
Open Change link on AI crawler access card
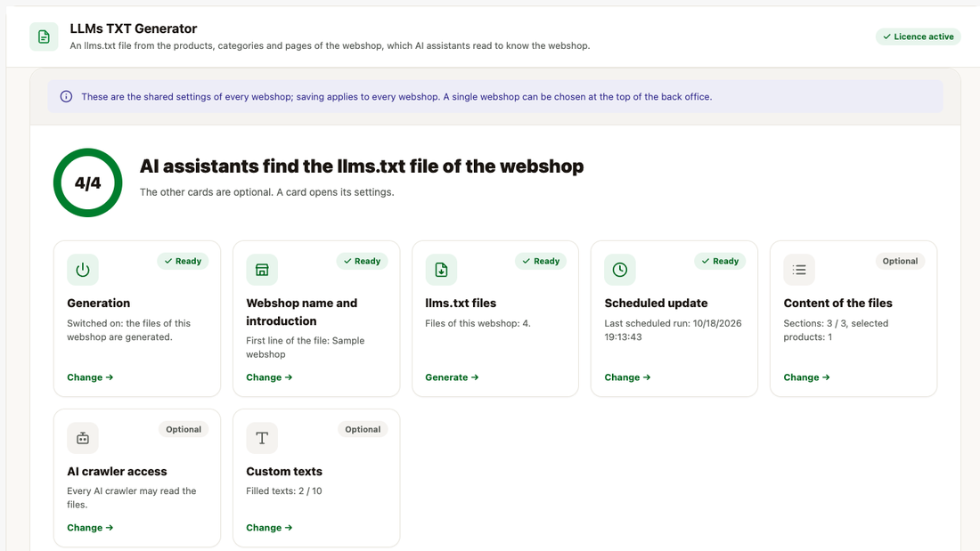point(90,528)
